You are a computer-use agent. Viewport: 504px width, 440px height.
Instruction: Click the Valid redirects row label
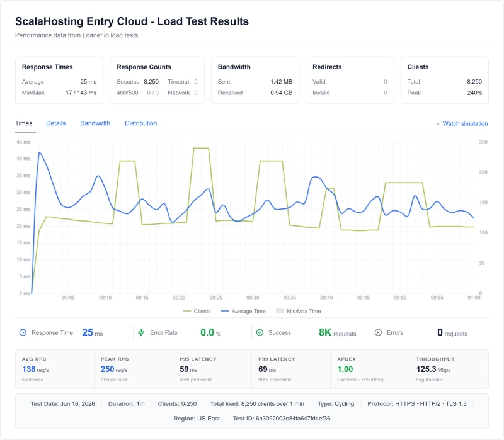pos(319,82)
